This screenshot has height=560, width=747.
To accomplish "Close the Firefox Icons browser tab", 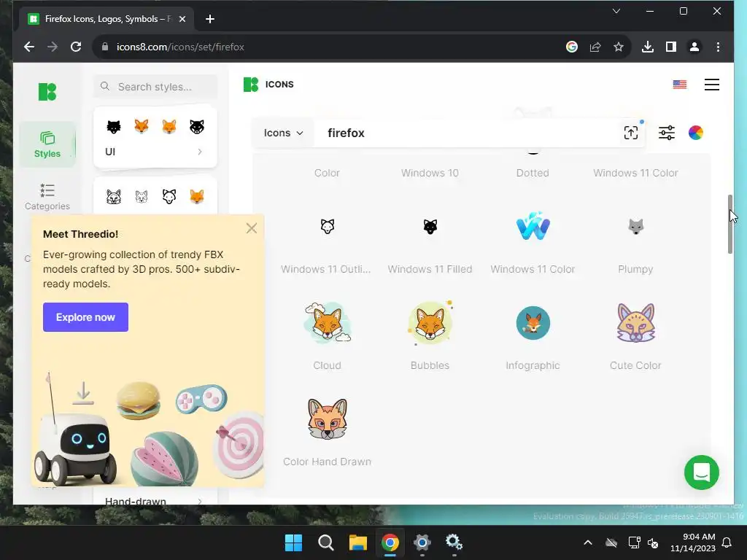I will (182, 19).
